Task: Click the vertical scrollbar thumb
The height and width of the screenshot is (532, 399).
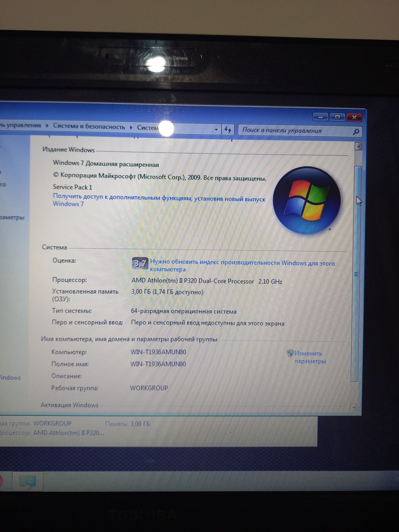Action: click(x=356, y=273)
